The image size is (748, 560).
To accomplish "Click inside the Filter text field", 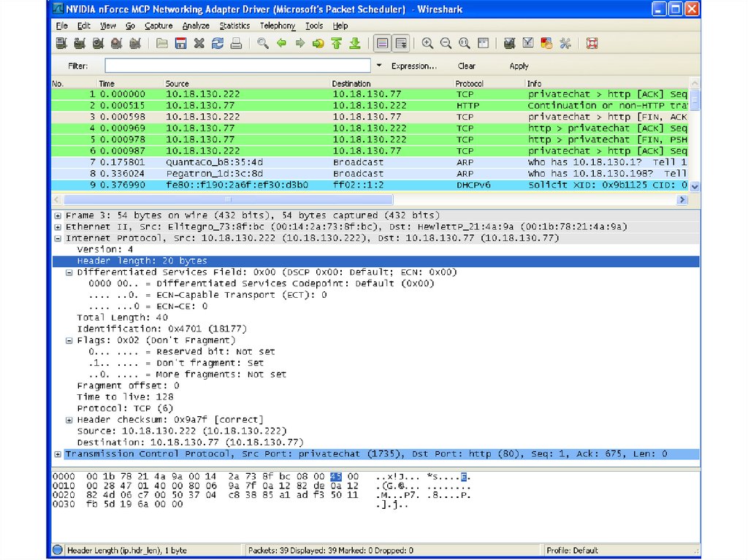I will [237, 66].
